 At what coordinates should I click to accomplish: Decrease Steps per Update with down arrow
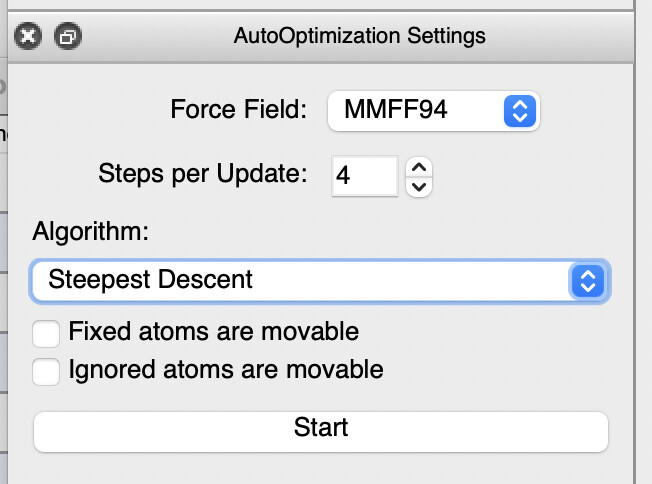point(420,185)
